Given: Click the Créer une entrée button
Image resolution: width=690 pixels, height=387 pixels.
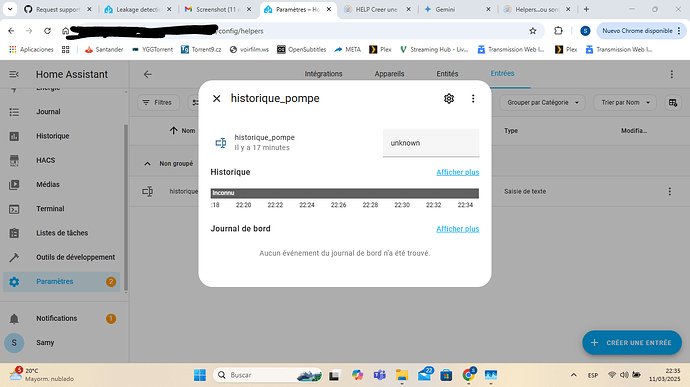Looking at the screenshot, I should tap(632, 343).
